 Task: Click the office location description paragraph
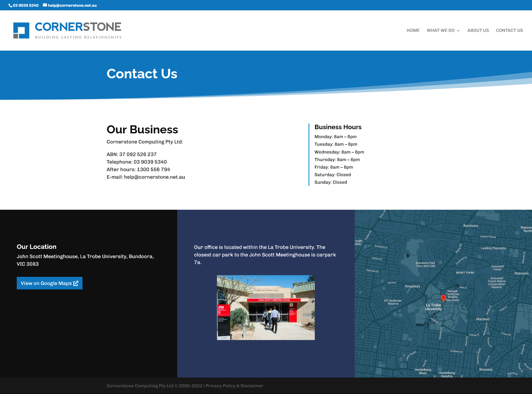265,255
